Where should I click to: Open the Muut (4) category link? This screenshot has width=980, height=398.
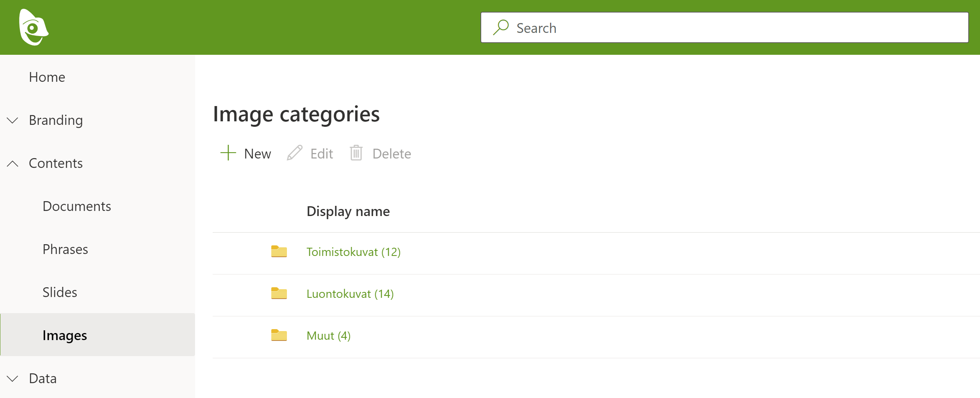(x=328, y=336)
